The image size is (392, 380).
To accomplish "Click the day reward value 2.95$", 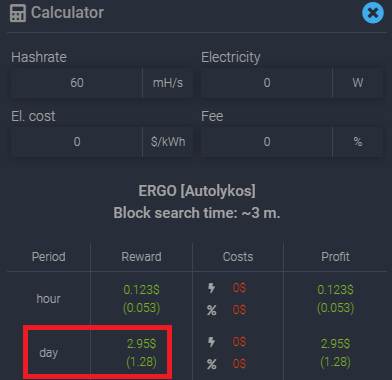I will click(141, 344).
